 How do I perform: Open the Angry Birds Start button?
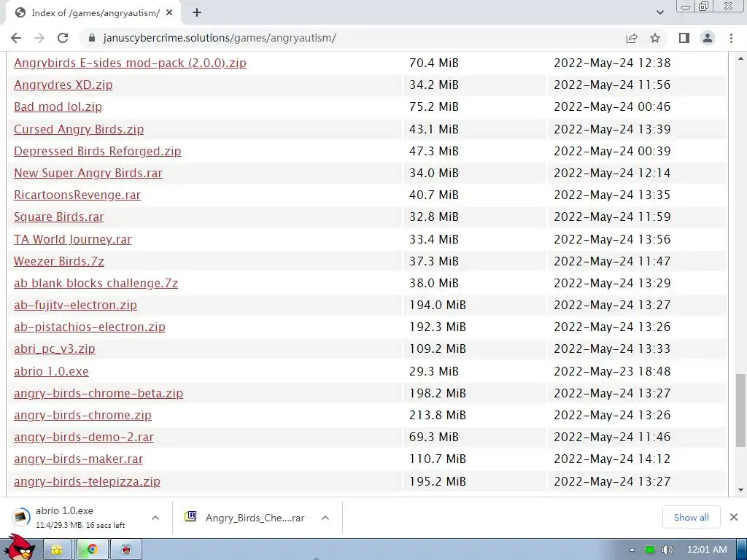[x=20, y=548]
